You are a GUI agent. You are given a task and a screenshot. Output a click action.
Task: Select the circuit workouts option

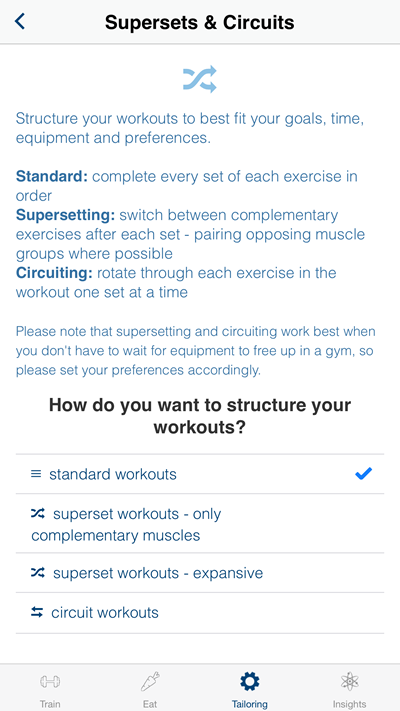[200, 613]
